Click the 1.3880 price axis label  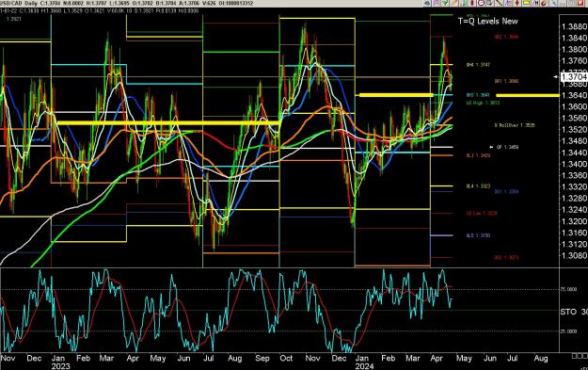tap(574, 26)
